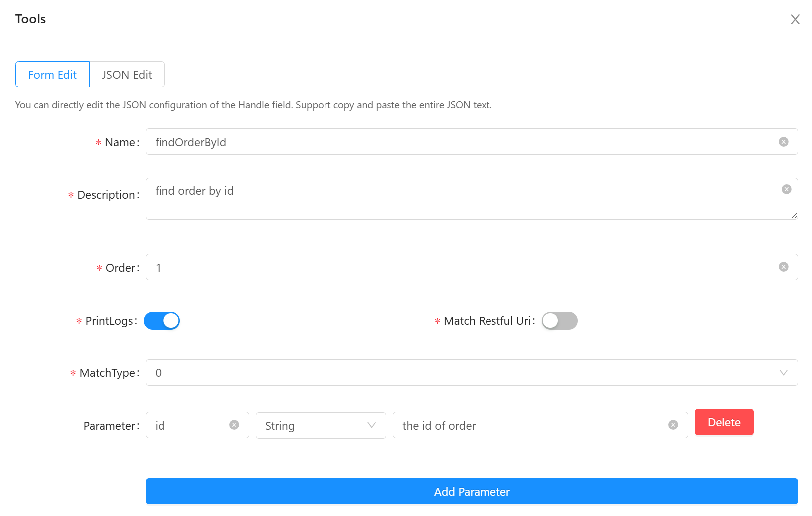Open the String parameter type dropdown
812x516 pixels.
321,426
